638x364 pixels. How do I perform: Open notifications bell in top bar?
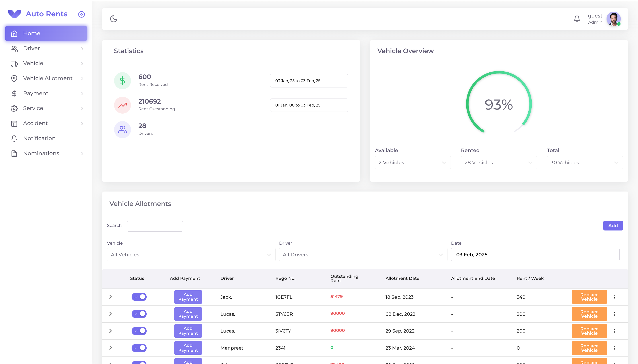click(577, 19)
